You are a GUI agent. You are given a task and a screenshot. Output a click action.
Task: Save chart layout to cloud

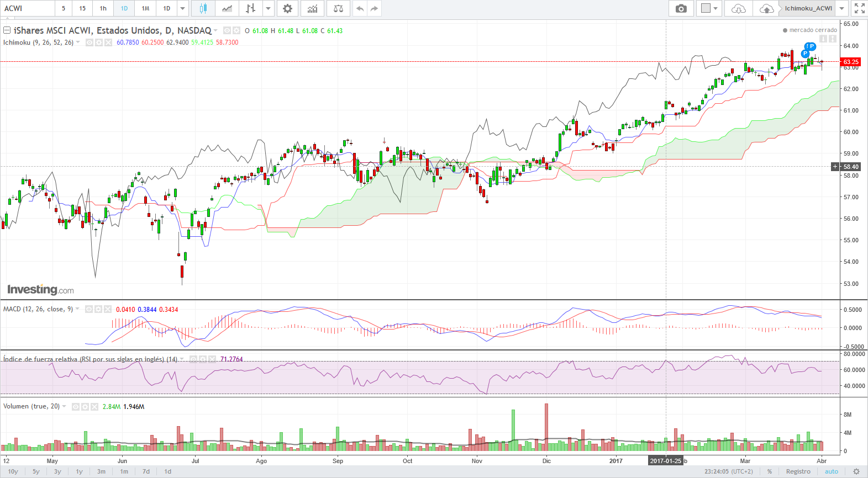pyautogui.click(x=766, y=8)
